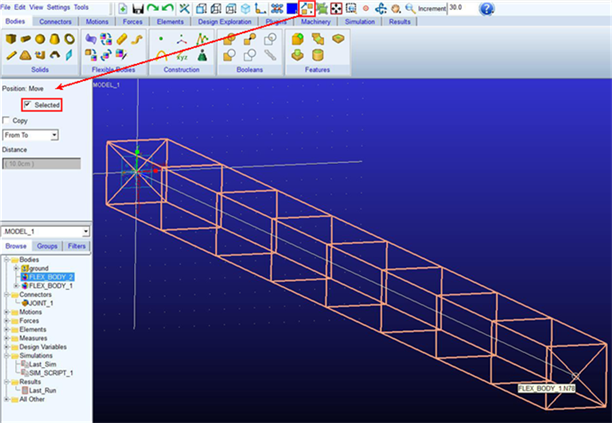Click the Undo arrow in toolbar
Image resolution: width=612 pixels, height=423 pixels.
168,8
